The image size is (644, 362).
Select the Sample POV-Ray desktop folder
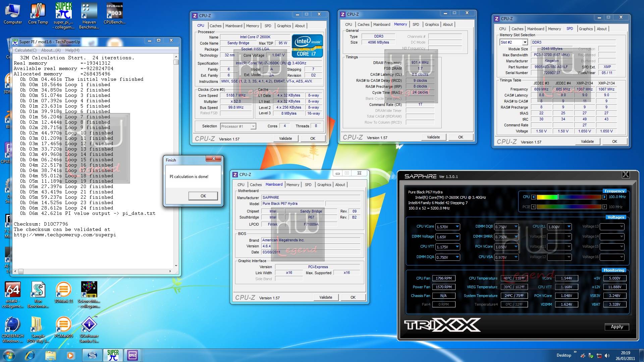(38, 329)
